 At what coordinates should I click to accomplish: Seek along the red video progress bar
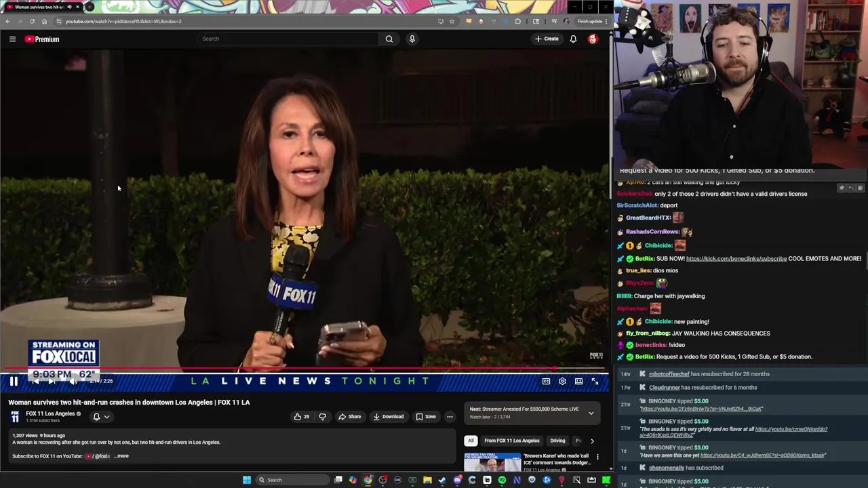pos(304,369)
